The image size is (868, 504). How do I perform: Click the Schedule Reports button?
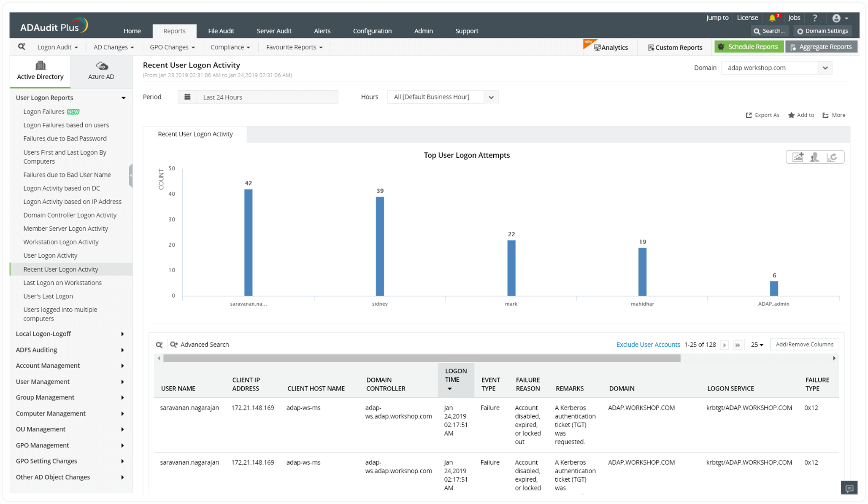(x=749, y=47)
